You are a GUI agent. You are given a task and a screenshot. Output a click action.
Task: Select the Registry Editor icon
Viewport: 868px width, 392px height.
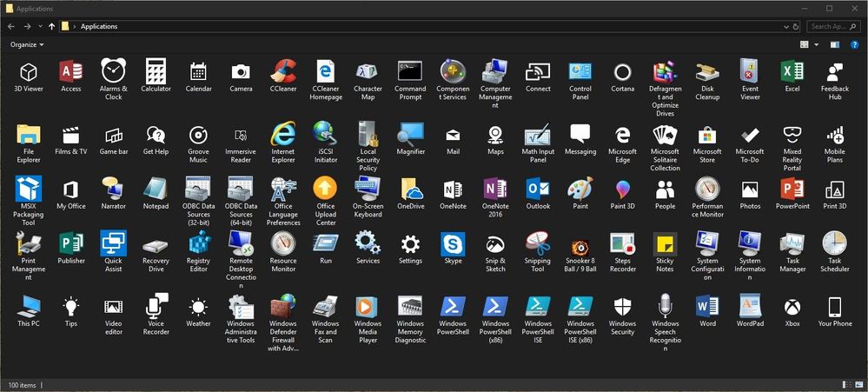(x=198, y=243)
